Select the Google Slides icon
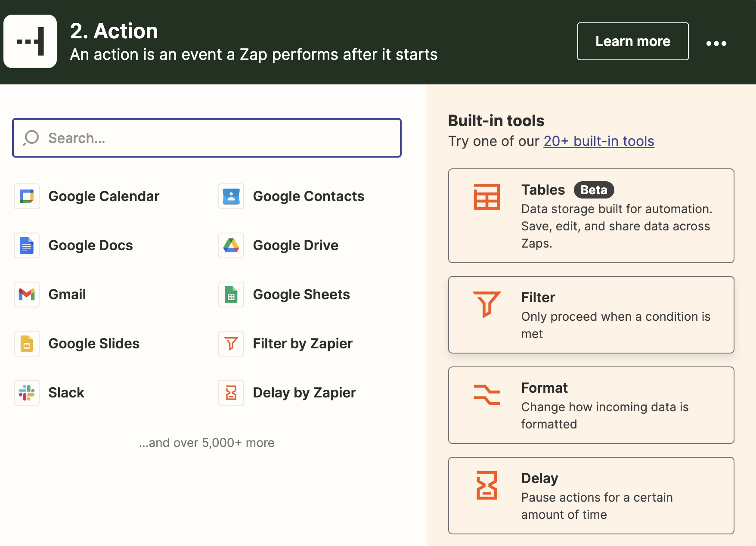Image resolution: width=756 pixels, height=546 pixels. click(x=27, y=344)
